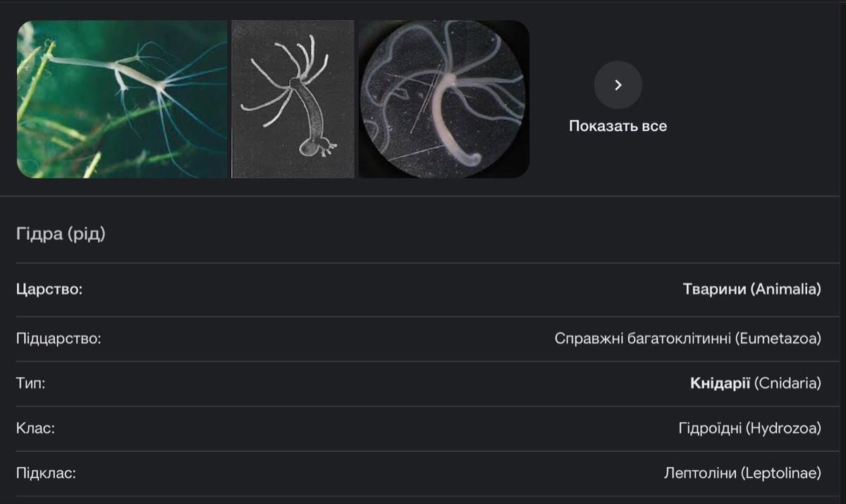Open the circular microscope hydra image

point(443,99)
